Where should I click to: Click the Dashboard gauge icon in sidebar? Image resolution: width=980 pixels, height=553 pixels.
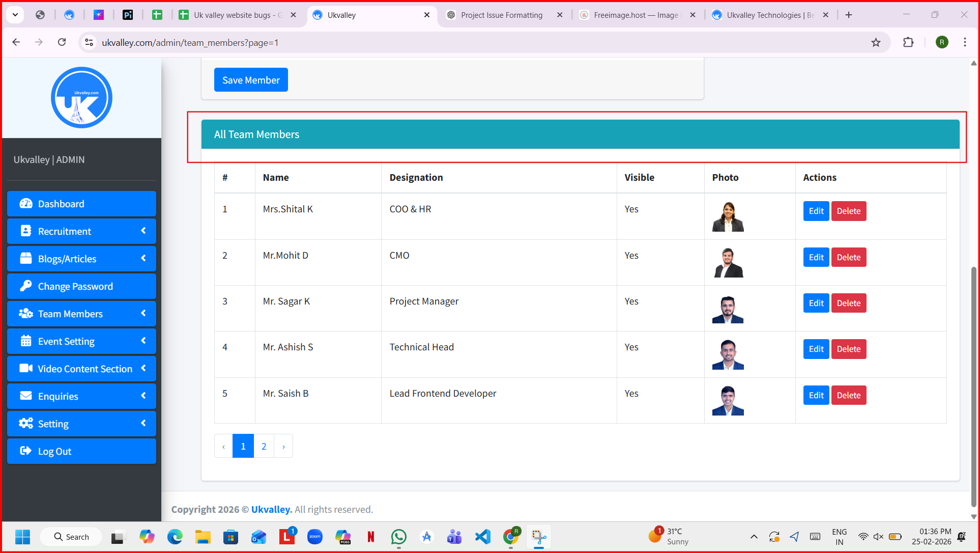click(x=26, y=204)
